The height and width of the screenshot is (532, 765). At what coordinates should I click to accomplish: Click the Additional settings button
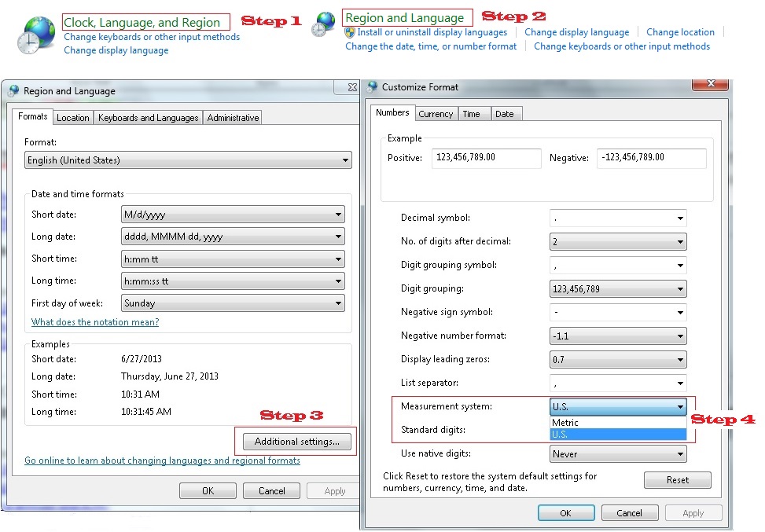pyautogui.click(x=296, y=441)
